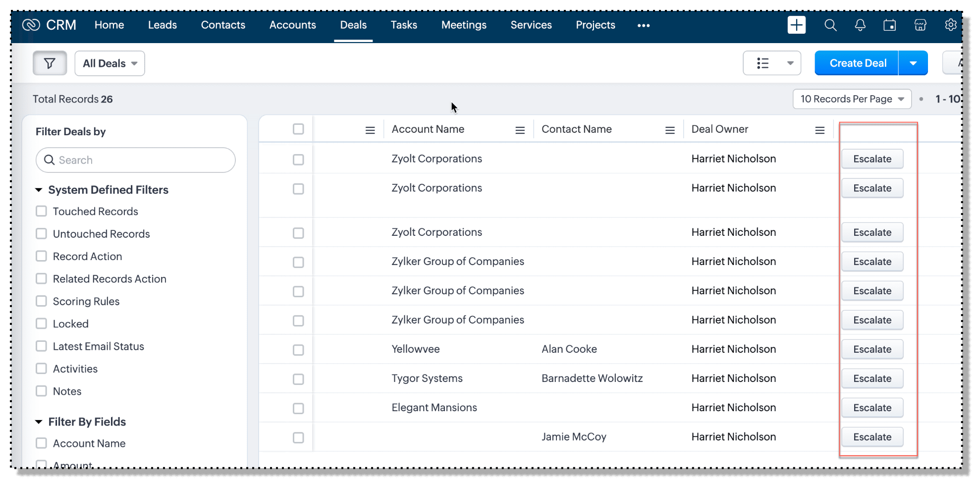
Task: Open the quick create plus icon
Action: coord(796,25)
